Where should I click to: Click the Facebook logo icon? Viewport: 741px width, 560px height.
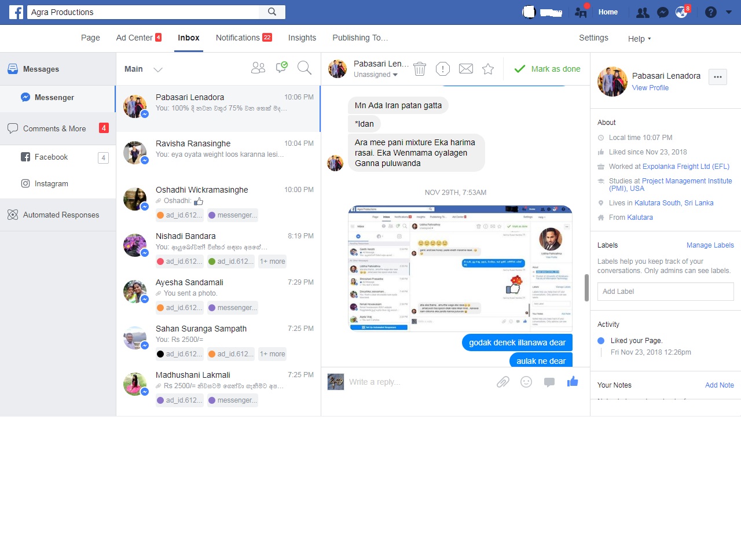[16, 12]
